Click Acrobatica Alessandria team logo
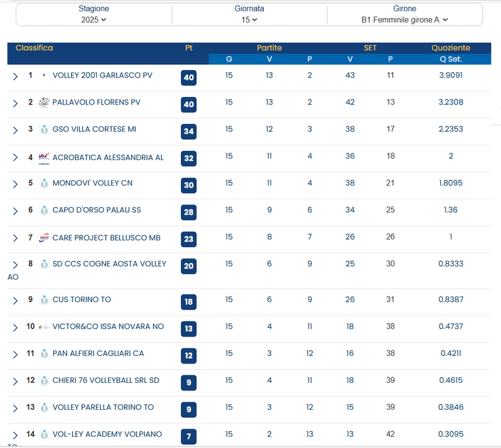This screenshot has width=501, height=448. click(x=44, y=158)
